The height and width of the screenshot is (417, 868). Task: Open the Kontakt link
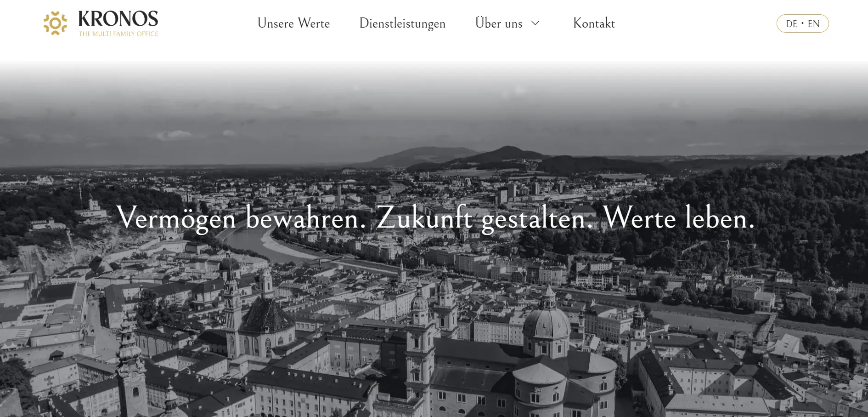[x=594, y=23]
